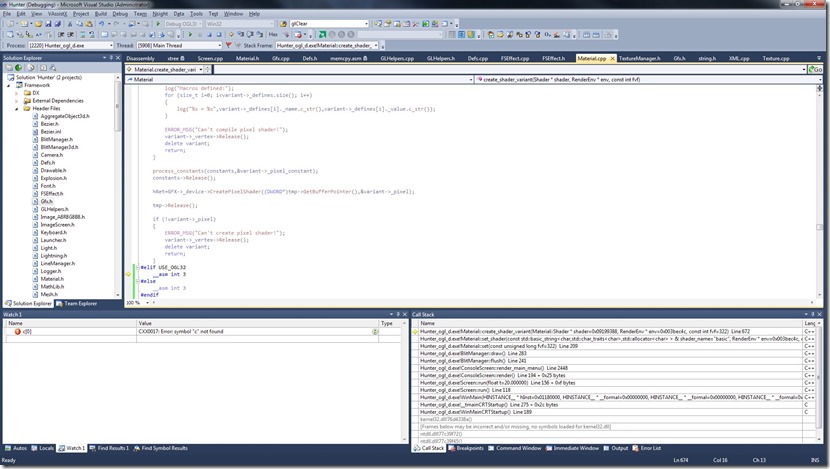Open the VAssistX menu
The height and width of the screenshot is (469, 830).
point(58,14)
